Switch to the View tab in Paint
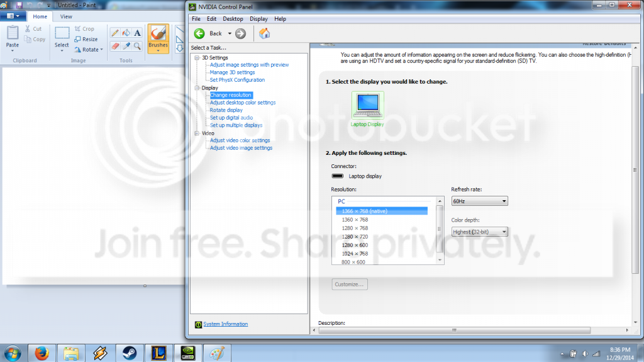Viewport: 644px width, 362px height. tap(66, 16)
